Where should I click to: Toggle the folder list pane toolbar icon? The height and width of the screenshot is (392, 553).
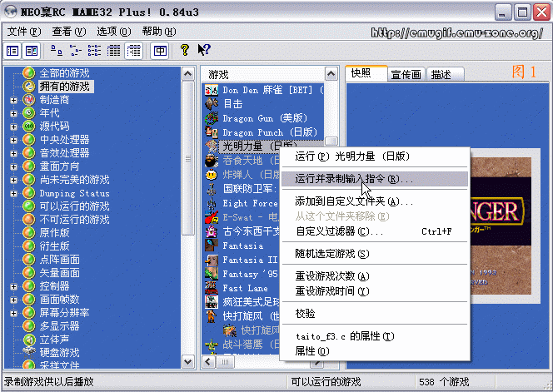(x=12, y=51)
